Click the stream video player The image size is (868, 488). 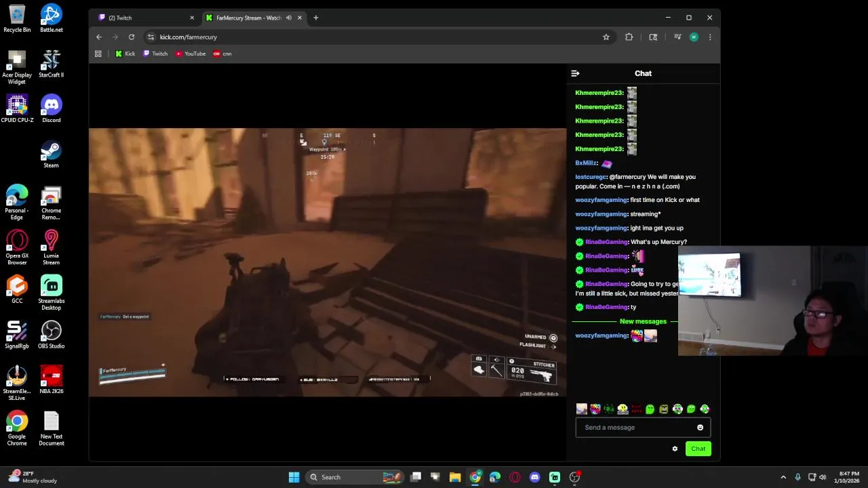tap(328, 262)
